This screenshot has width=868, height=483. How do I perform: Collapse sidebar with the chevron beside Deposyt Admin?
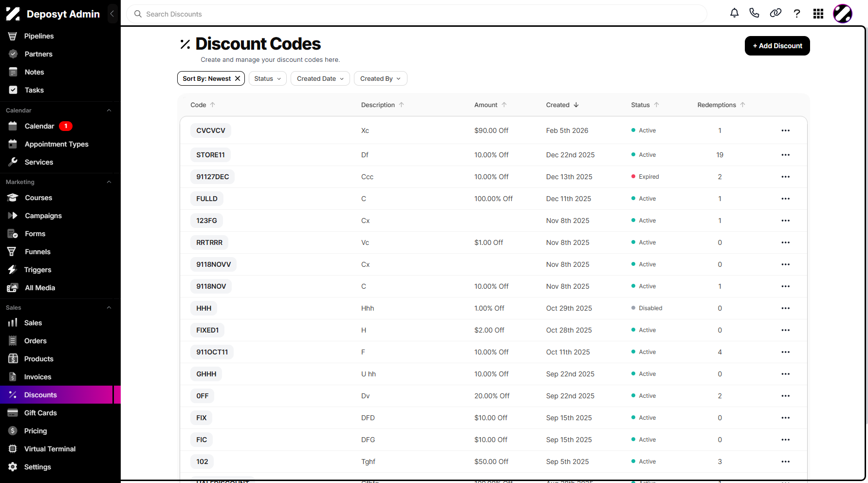point(112,14)
